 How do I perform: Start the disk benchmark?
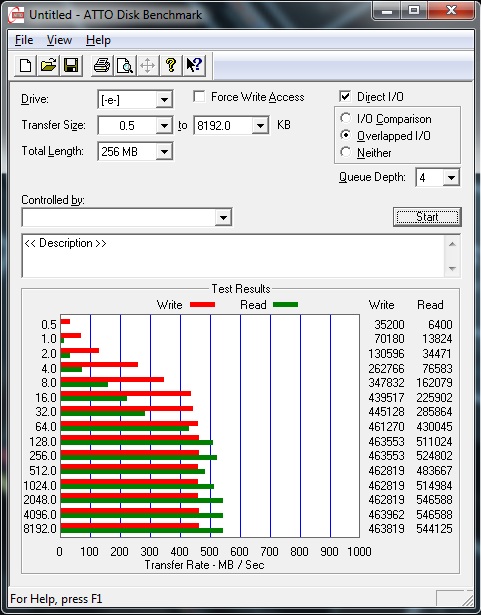click(427, 217)
